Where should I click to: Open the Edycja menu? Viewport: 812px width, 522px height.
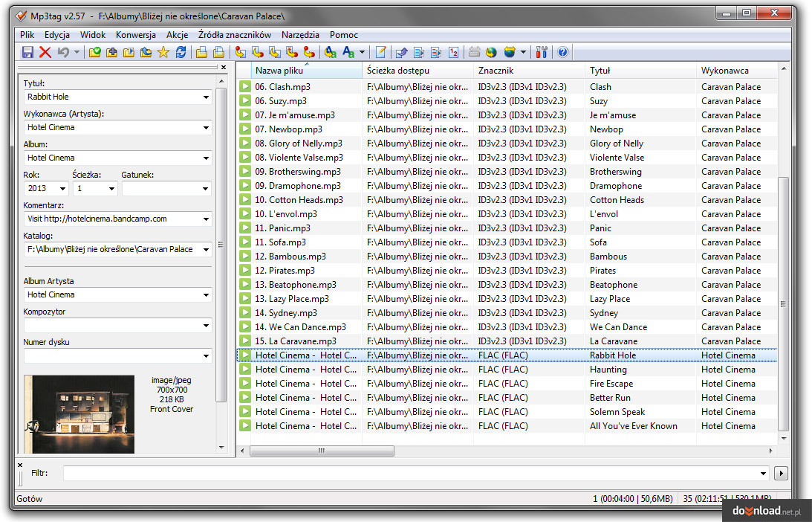click(x=57, y=35)
